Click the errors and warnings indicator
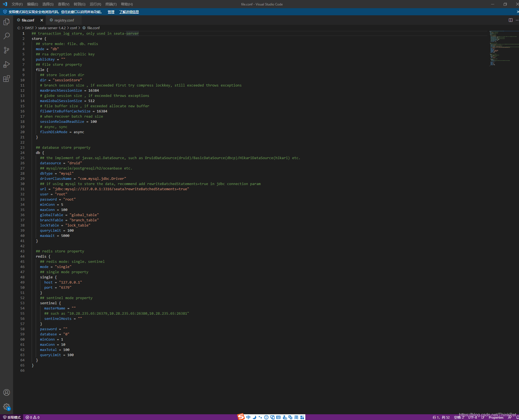 click(x=33, y=417)
